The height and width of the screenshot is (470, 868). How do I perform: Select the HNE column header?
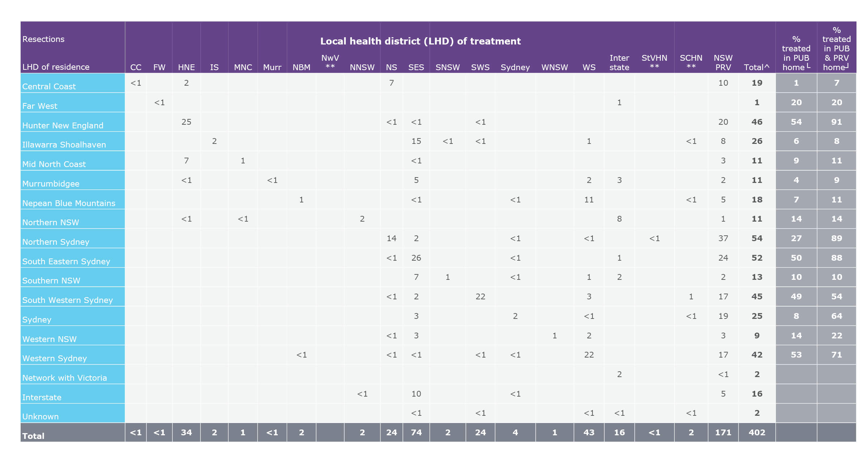point(186,67)
